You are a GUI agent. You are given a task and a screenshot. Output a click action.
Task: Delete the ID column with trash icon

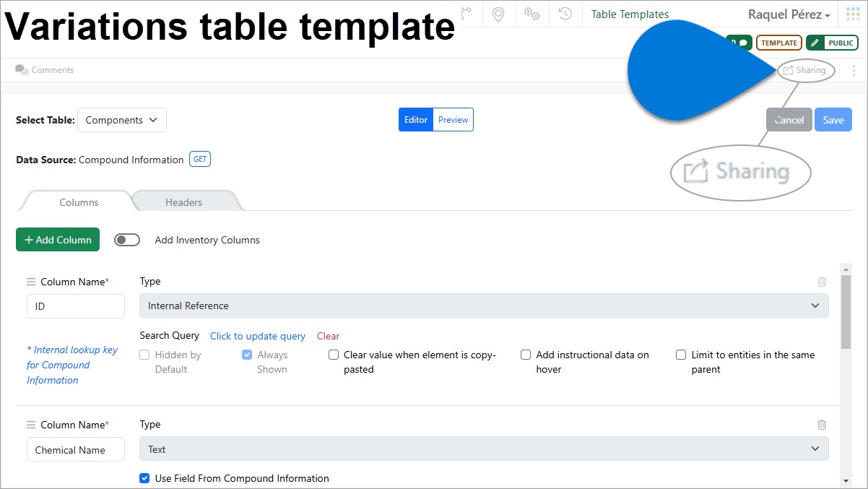[822, 282]
